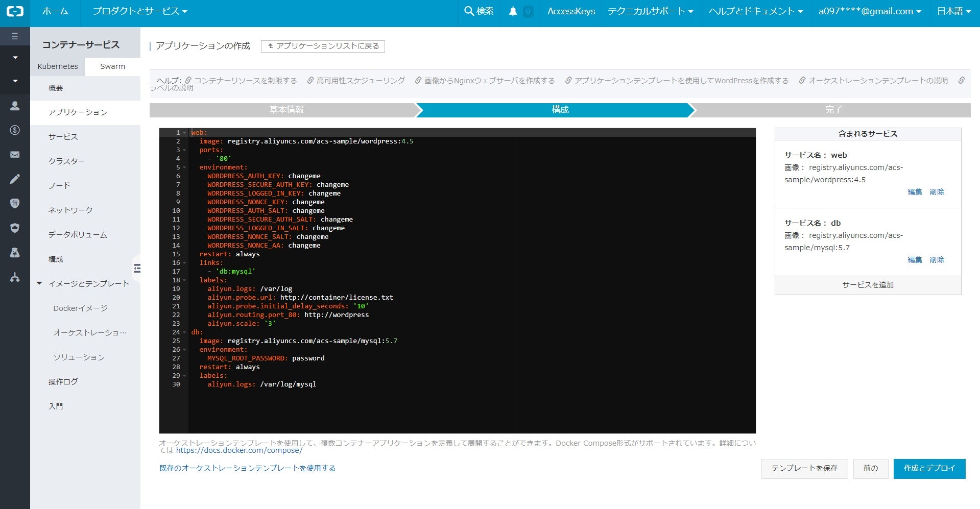The width and height of the screenshot is (980, 509).
Task: Select ネットワーク in sidebar
Action: tap(85, 210)
